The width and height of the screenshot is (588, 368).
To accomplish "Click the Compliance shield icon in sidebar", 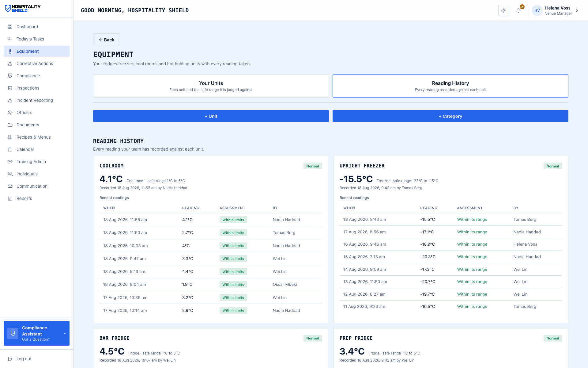I will click(10, 76).
